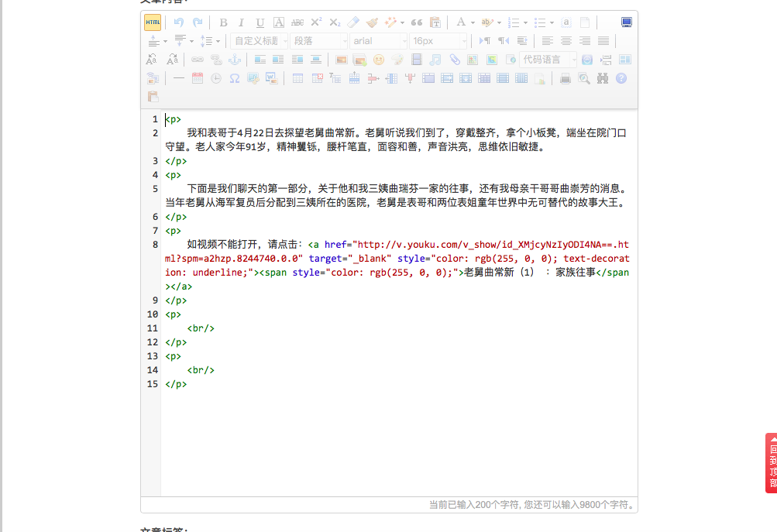
Task: Open the Omega special characters icon
Action: pos(235,78)
